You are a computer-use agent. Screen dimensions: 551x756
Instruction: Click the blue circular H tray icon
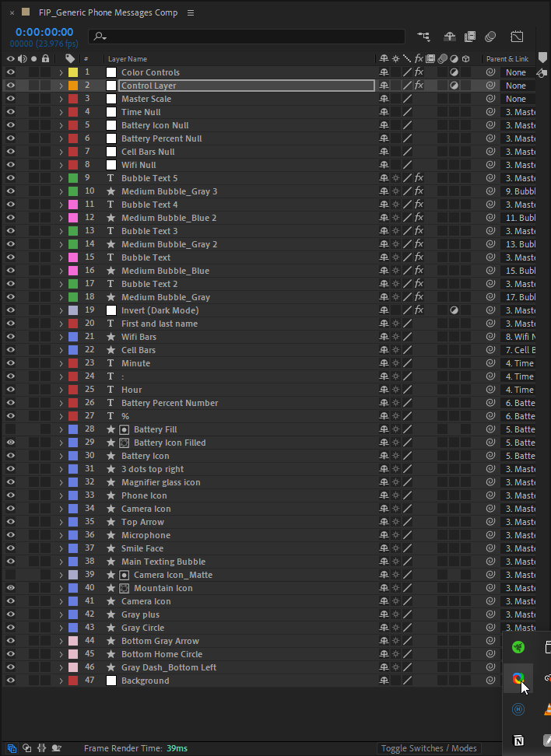[x=518, y=709]
